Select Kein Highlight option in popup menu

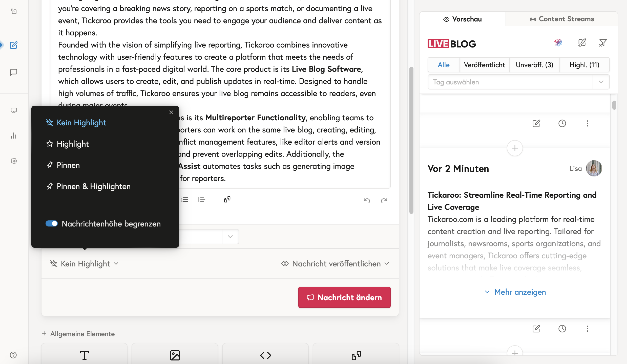[81, 123]
